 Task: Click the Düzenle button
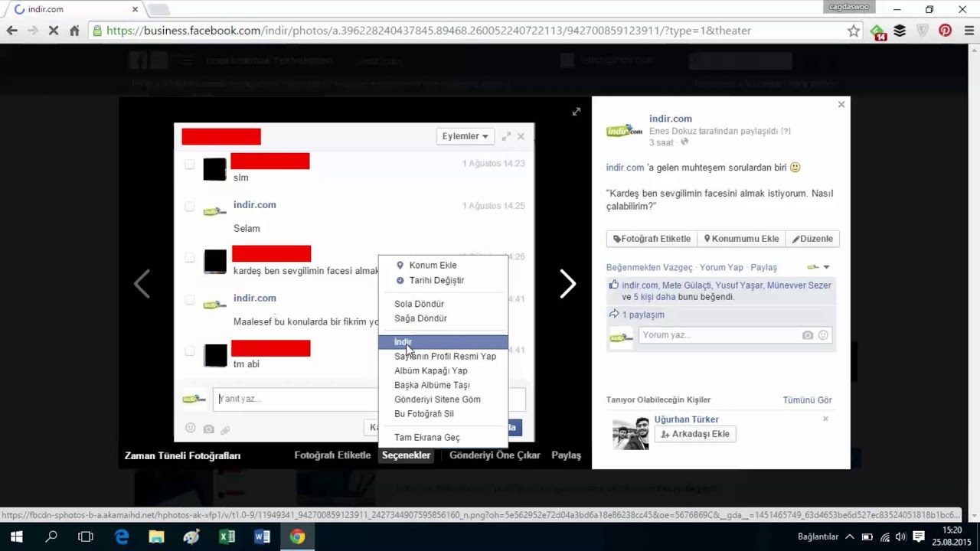(x=812, y=239)
